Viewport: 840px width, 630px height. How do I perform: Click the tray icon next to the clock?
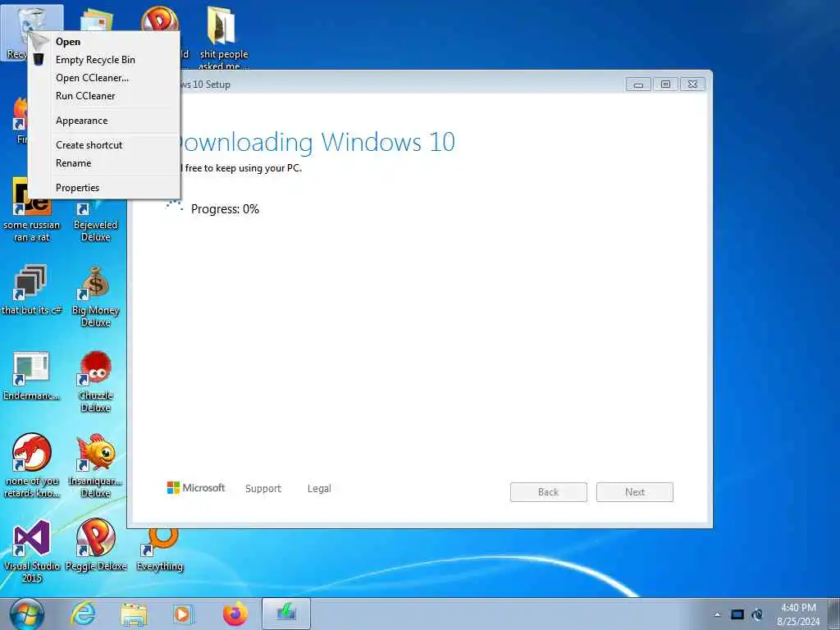[757, 614]
